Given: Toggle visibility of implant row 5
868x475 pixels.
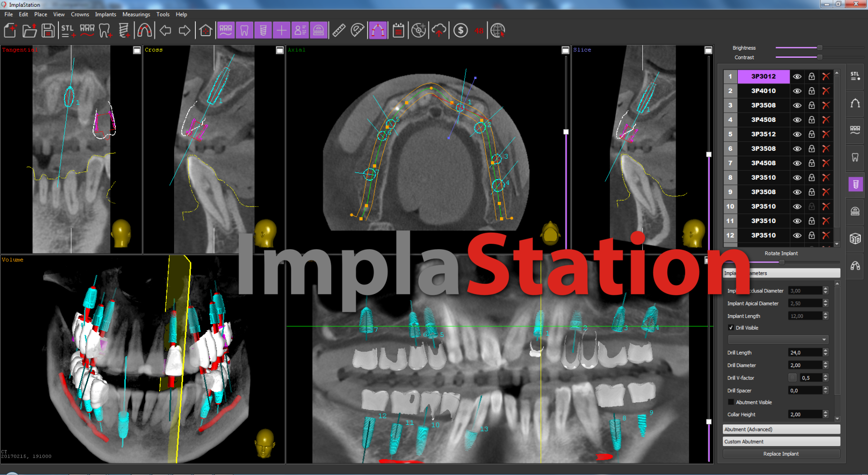Looking at the screenshot, I should tap(797, 134).
